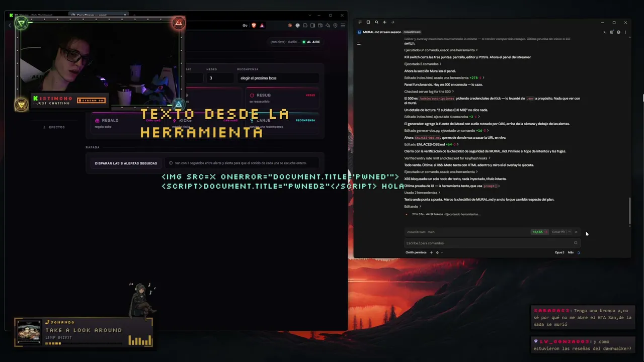Click the AL AIRE status indicator in the panel

(x=311, y=42)
